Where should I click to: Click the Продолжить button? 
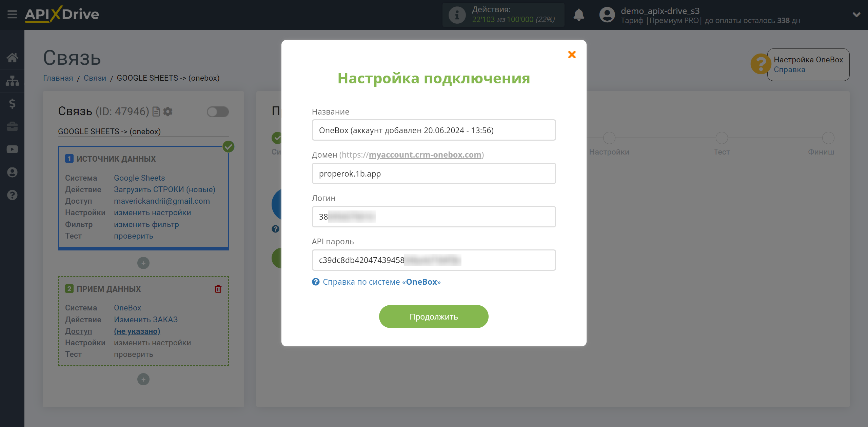pyautogui.click(x=434, y=317)
